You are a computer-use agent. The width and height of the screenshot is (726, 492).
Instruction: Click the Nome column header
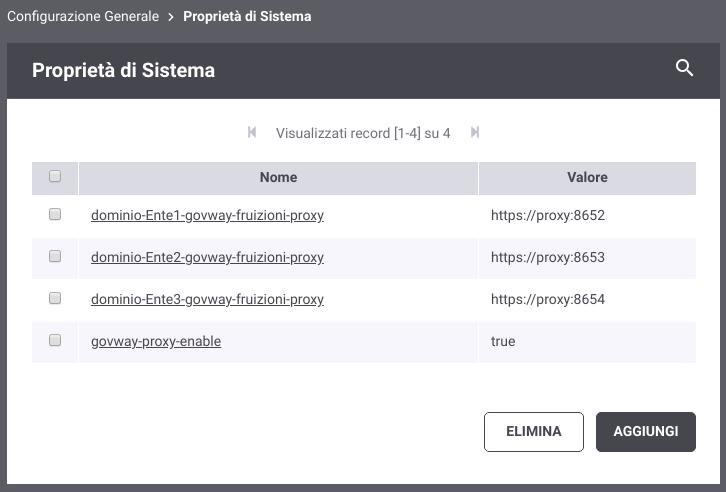tap(278, 178)
